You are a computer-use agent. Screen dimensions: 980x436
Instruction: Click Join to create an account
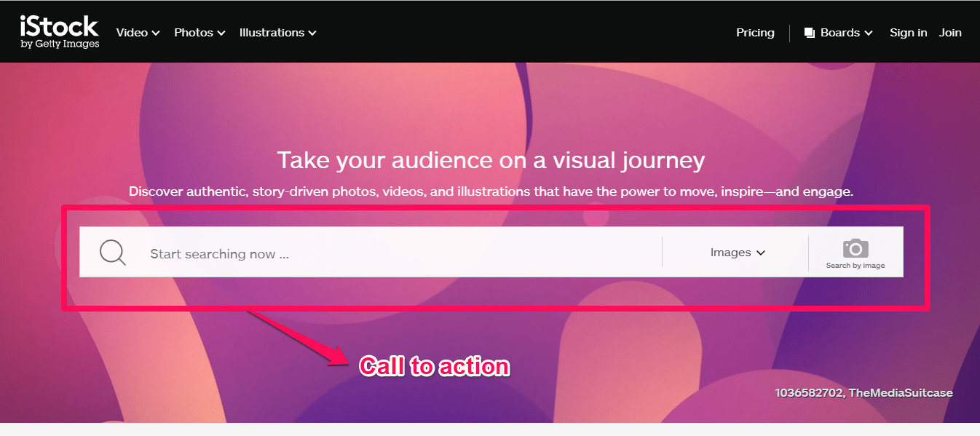[x=949, y=33]
